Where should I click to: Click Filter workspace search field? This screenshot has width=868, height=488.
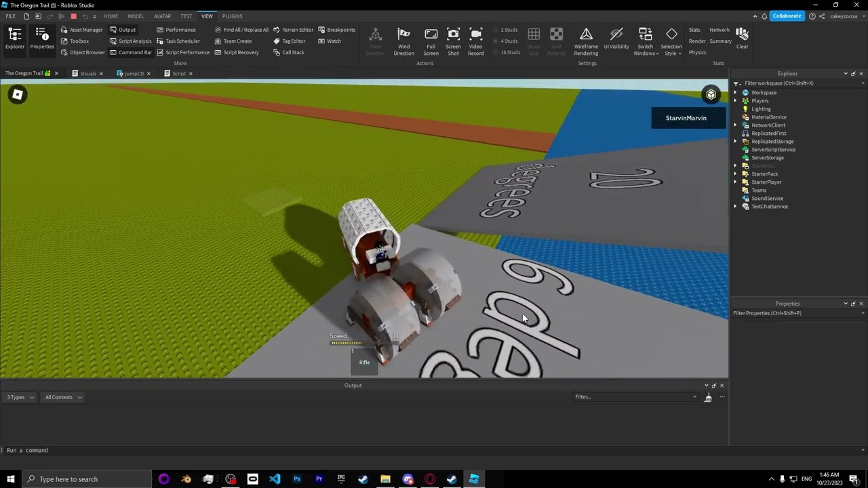point(799,83)
